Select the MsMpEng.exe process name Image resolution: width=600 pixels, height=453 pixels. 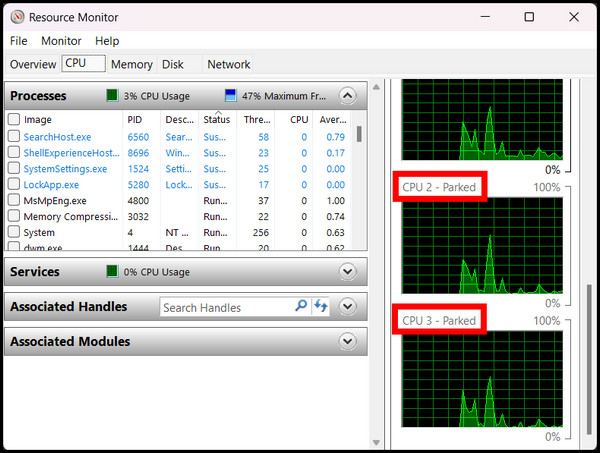pyautogui.click(x=55, y=201)
